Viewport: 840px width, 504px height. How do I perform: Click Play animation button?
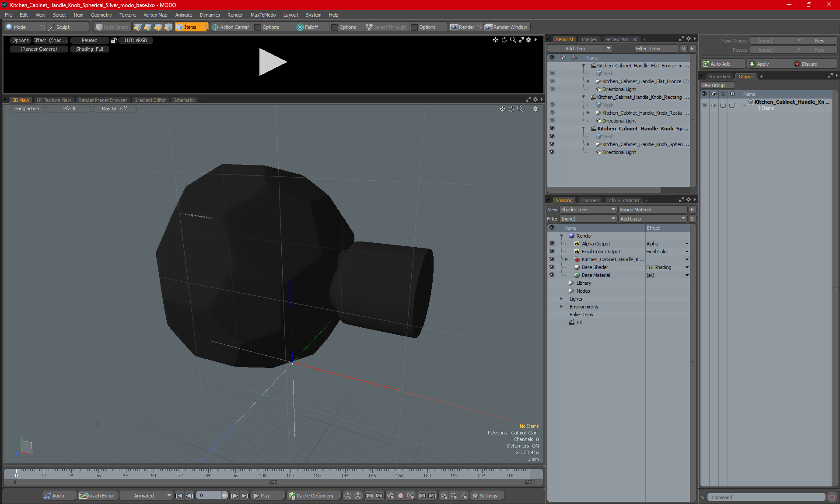(x=267, y=496)
